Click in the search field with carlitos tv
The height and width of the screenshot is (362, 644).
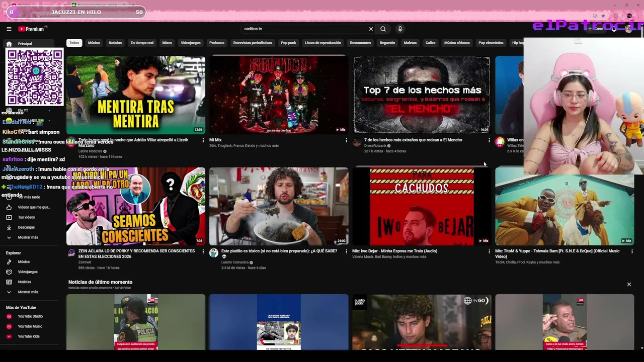click(x=304, y=29)
